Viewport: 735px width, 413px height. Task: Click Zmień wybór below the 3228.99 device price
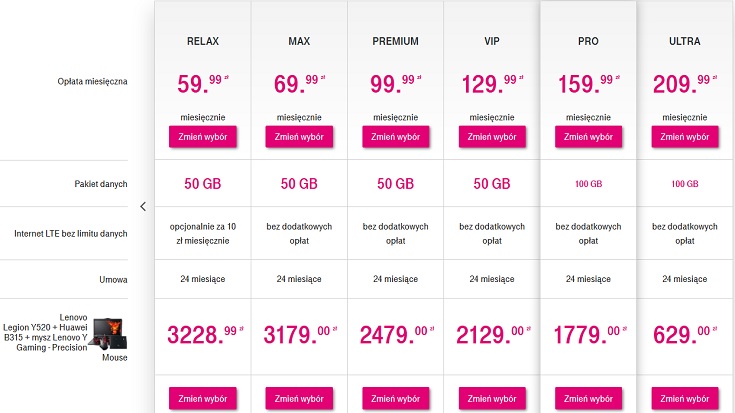click(203, 398)
